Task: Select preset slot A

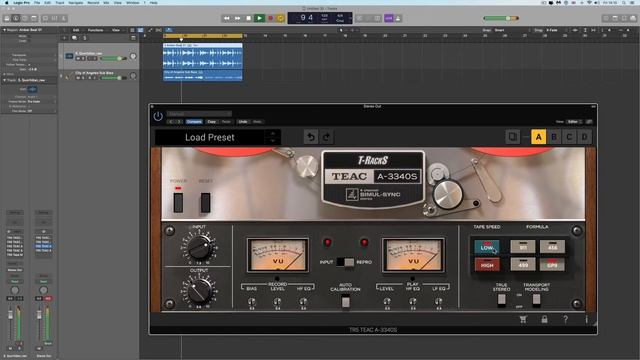Action: click(x=538, y=137)
